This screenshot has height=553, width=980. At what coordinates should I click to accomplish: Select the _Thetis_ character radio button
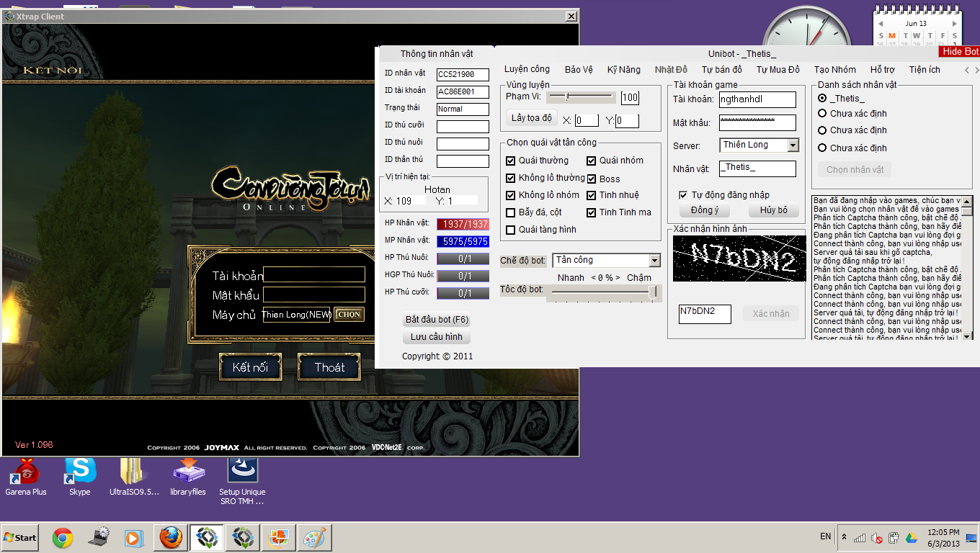tap(822, 98)
